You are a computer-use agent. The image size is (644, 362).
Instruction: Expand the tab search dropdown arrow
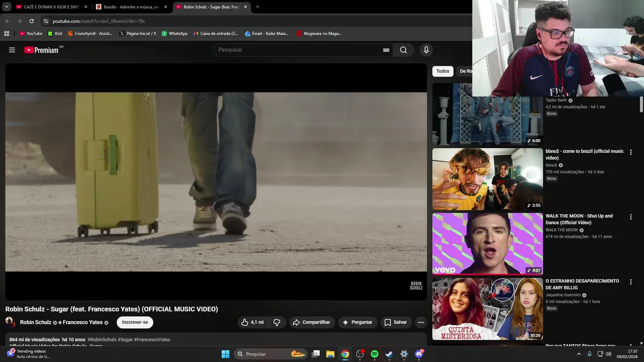[7, 7]
